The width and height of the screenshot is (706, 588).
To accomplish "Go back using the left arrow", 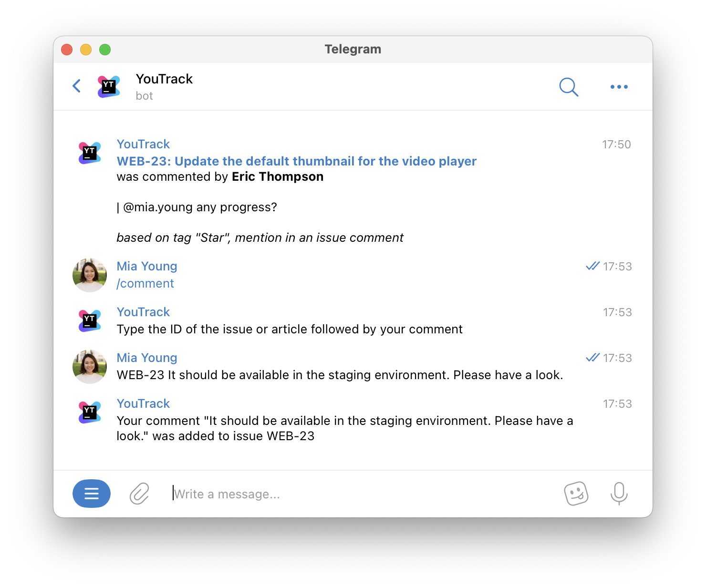I will point(76,86).
